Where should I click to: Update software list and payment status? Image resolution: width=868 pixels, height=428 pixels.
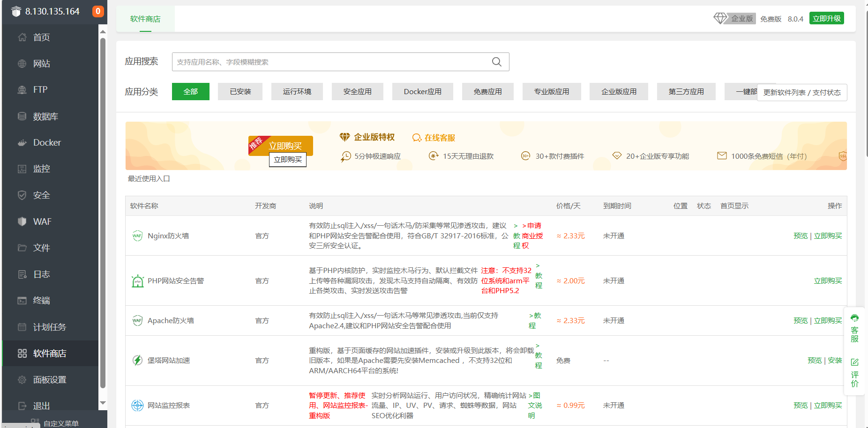coord(801,92)
